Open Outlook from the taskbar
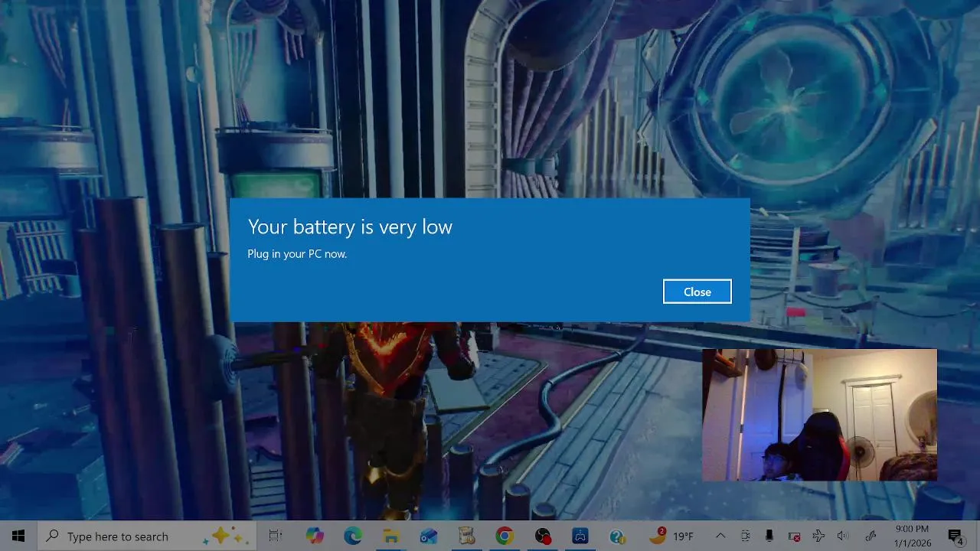 click(x=428, y=536)
